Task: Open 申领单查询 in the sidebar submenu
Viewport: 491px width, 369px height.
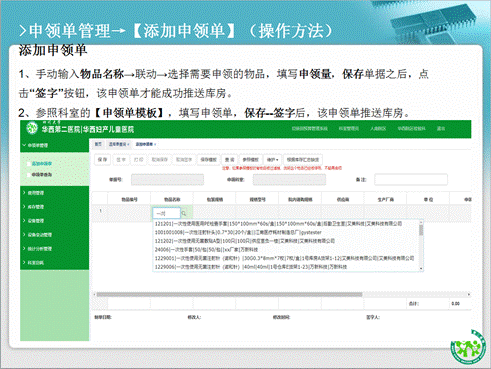Action: tap(42, 175)
